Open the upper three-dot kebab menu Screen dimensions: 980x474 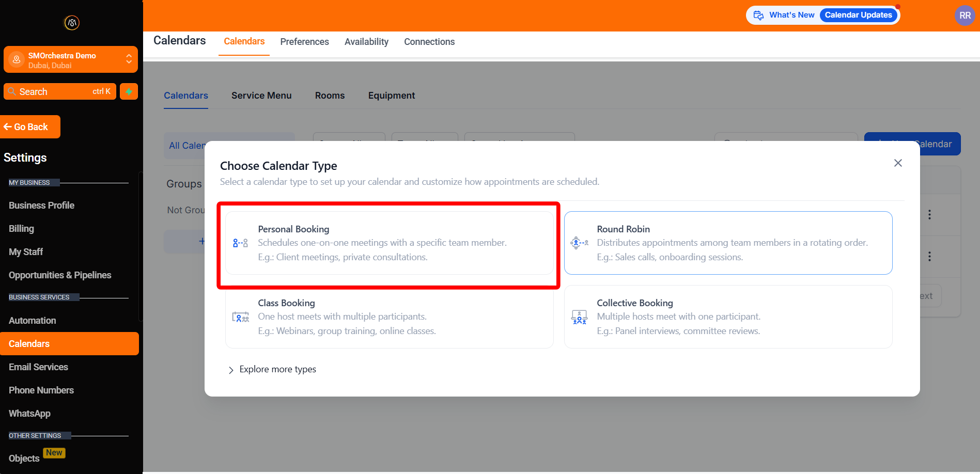(929, 214)
